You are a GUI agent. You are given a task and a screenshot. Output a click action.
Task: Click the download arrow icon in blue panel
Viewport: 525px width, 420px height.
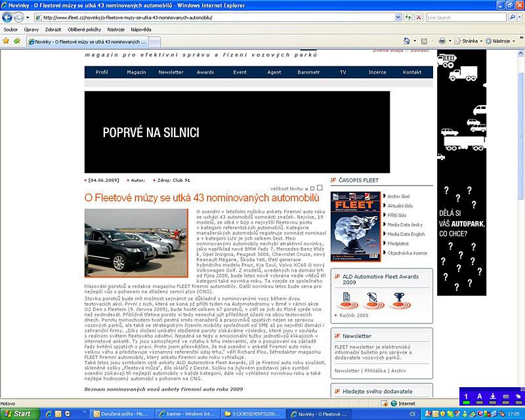(493, 397)
